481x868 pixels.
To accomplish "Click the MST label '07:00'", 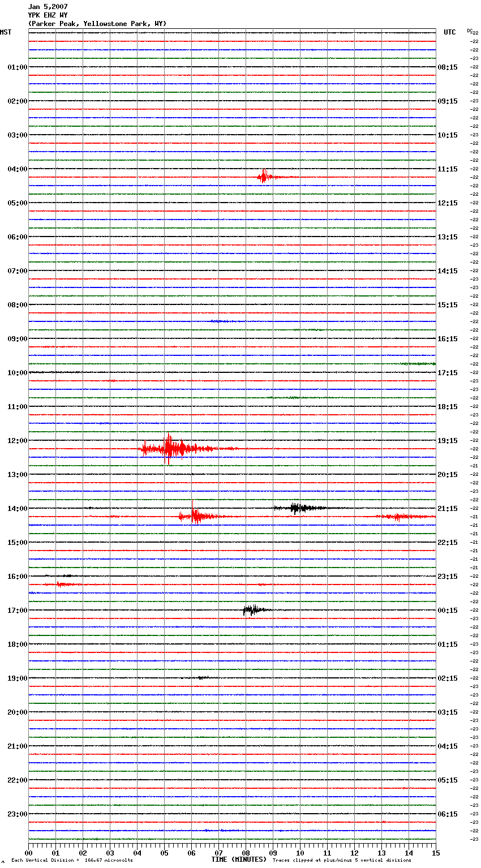I will click(x=18, y=271).
